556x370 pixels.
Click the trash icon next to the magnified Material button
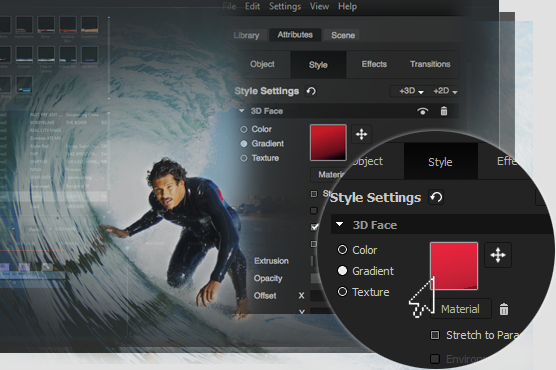click(504, 309)
